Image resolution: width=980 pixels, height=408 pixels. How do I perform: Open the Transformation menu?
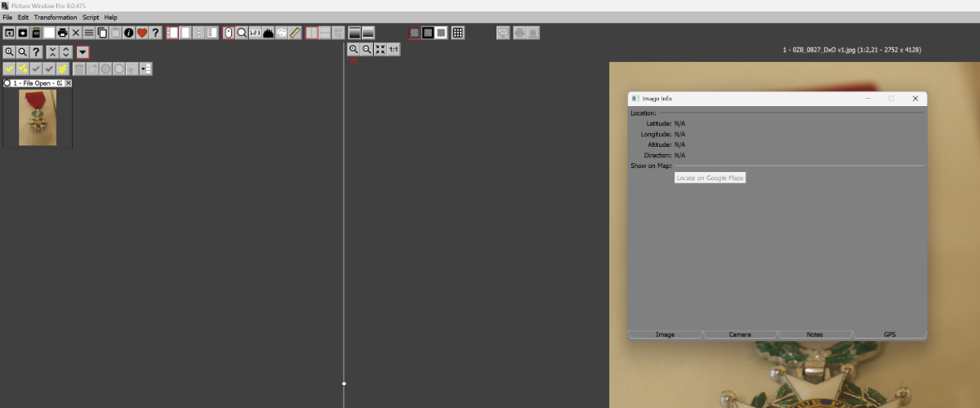click(56, 17)
